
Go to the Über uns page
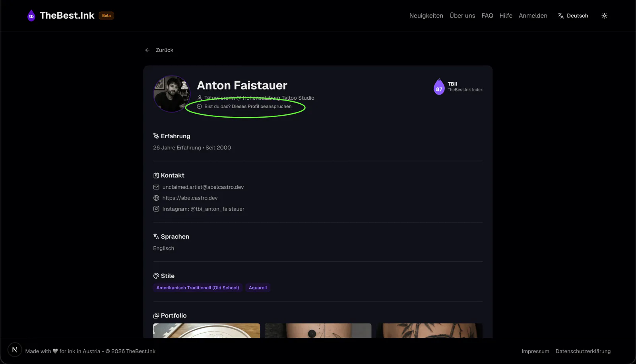click(x=462, y=16)
